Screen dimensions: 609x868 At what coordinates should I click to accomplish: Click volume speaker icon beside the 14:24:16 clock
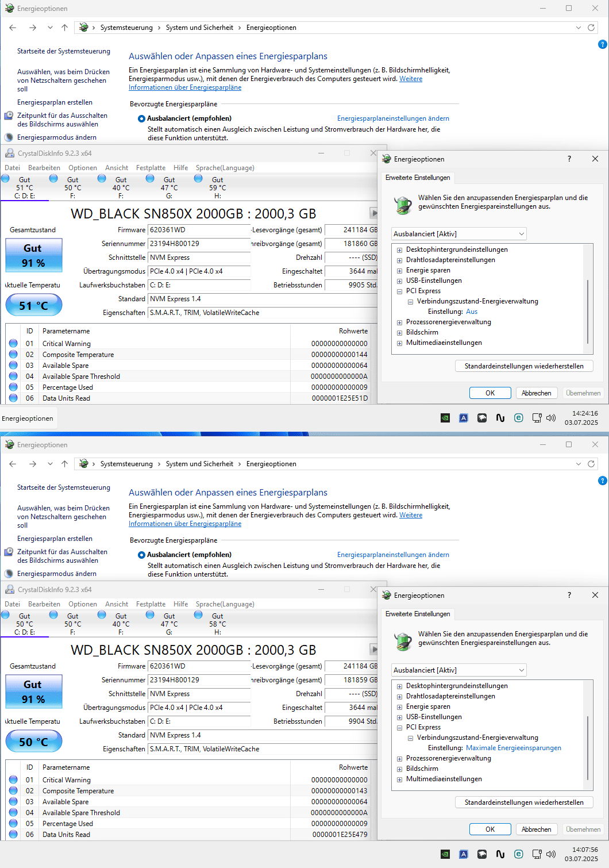551,418
